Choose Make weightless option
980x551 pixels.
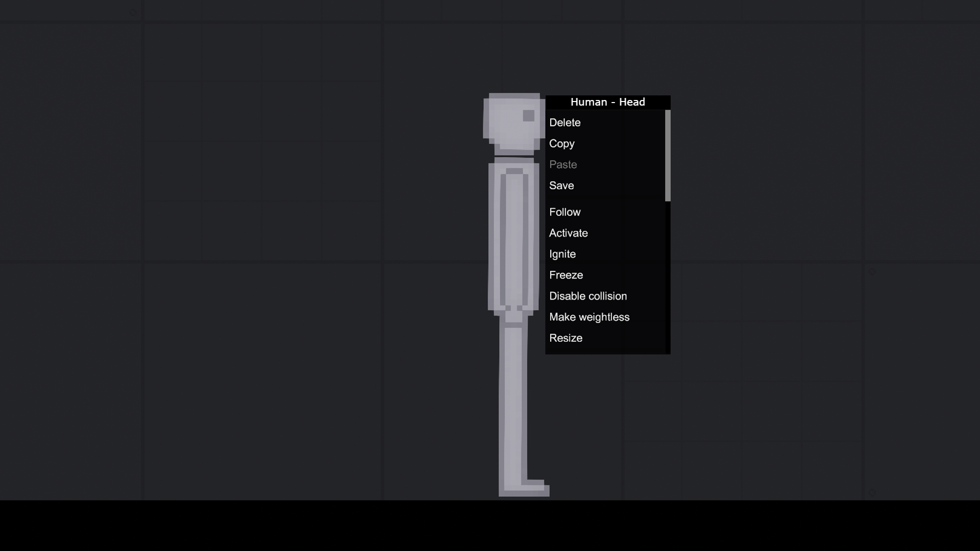605,317
